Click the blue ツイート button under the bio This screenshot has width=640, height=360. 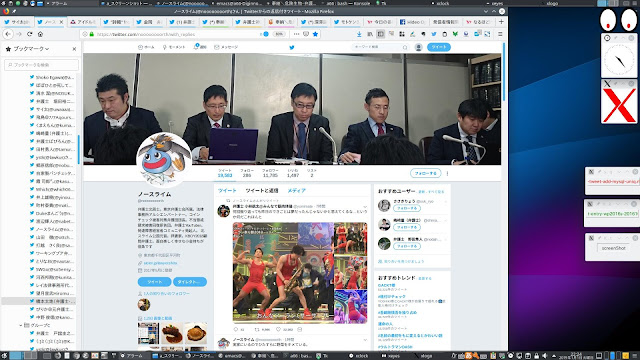tap(154, 282)
